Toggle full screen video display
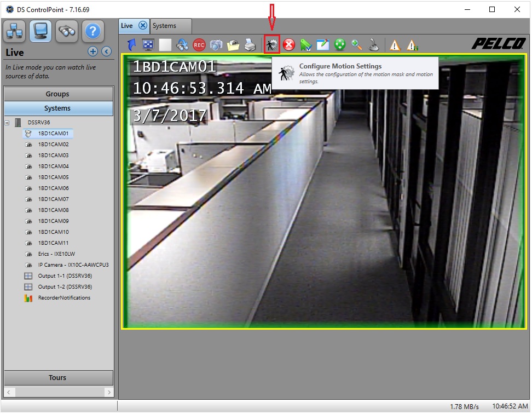Screen dimensions: 532x414 148,45
